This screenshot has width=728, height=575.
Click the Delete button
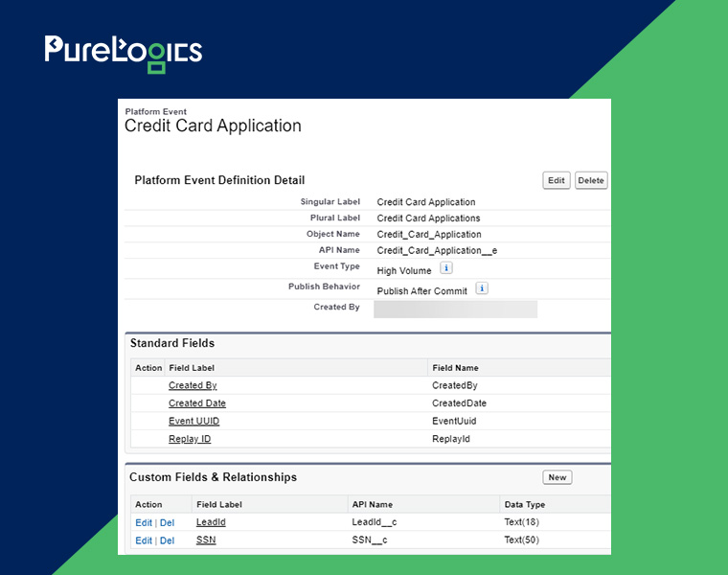point(591,180)
